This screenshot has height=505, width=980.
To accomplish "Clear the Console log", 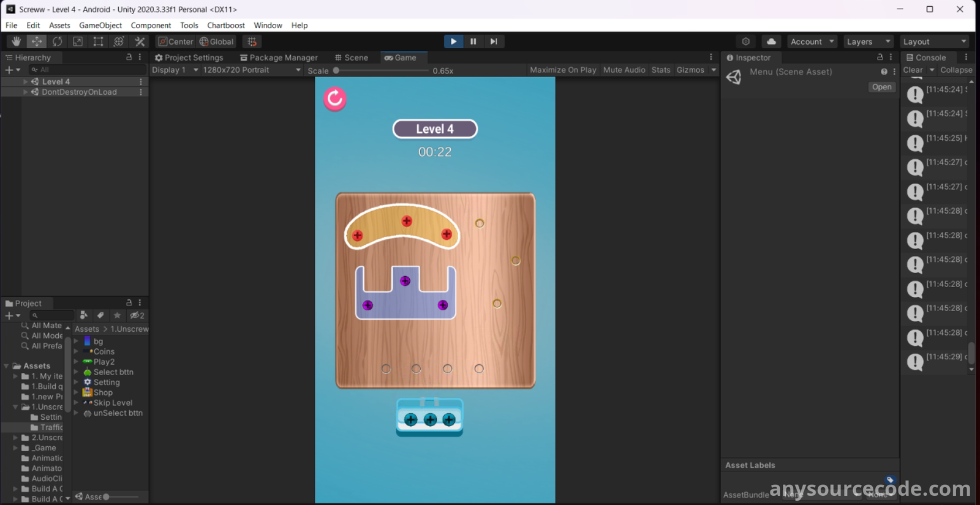I will tap(913, 70).
